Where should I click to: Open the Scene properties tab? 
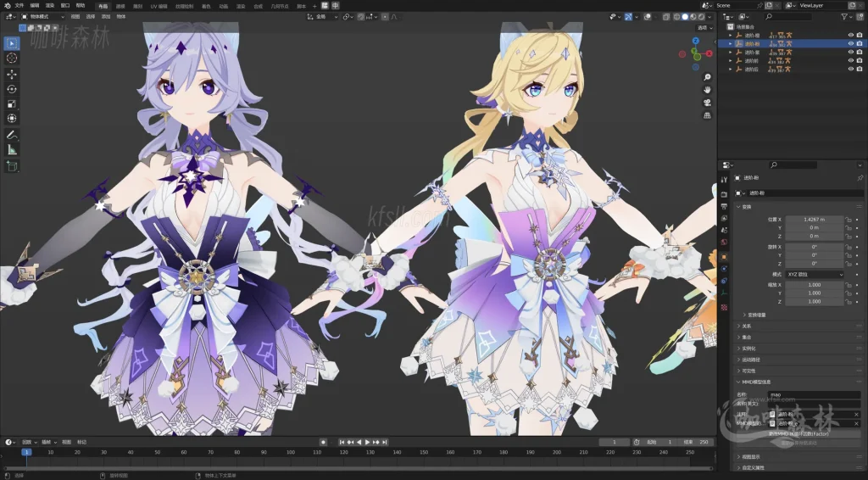[x=724, y=230]
